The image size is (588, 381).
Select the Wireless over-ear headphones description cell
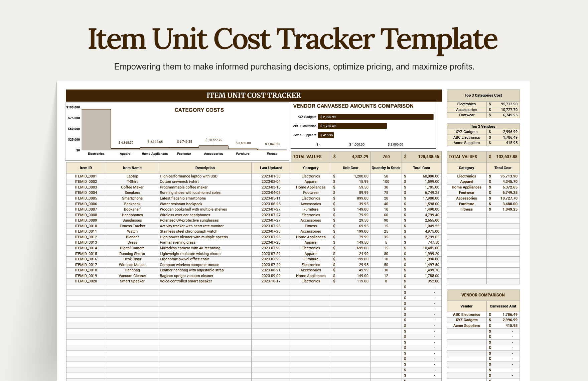[205, 215]
